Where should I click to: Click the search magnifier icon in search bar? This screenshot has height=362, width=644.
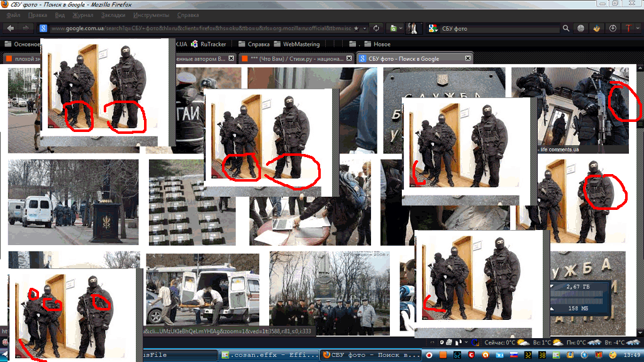[566, 28]
